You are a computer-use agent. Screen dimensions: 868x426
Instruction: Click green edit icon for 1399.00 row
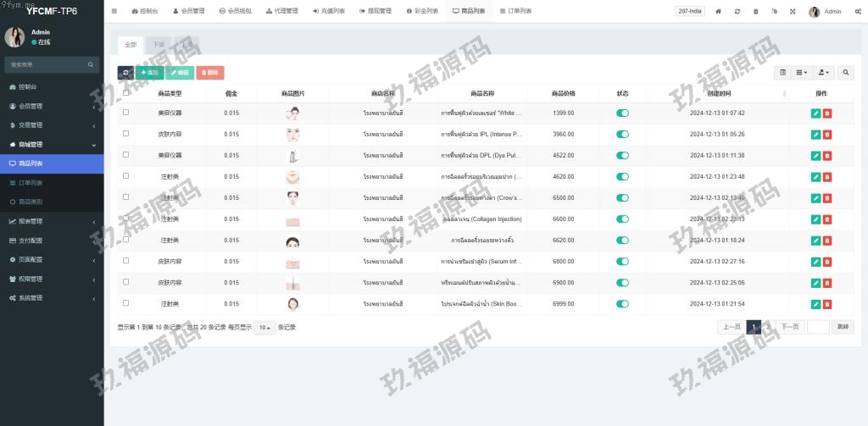(x=815, y=113)
